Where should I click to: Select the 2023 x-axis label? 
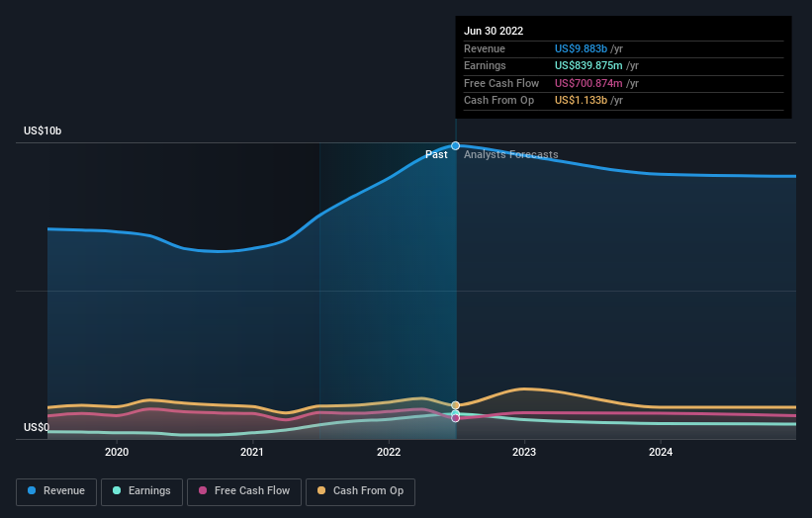click(x=524, y=453)
